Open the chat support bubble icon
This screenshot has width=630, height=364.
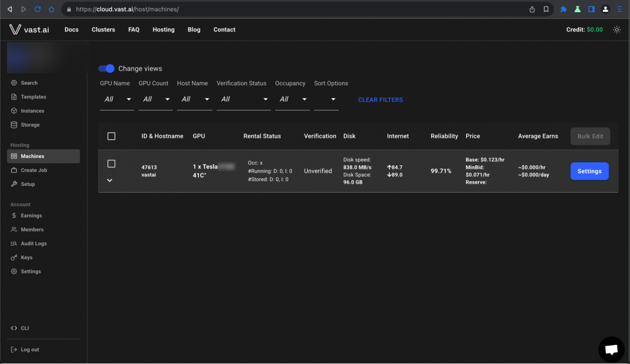pos(611,349)
